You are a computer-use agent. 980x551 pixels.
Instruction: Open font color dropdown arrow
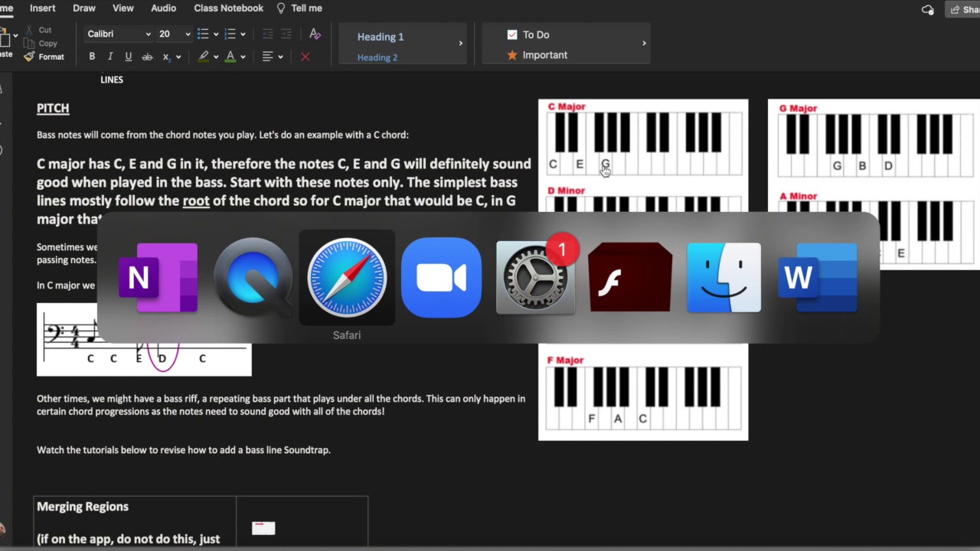pos(243,57)
